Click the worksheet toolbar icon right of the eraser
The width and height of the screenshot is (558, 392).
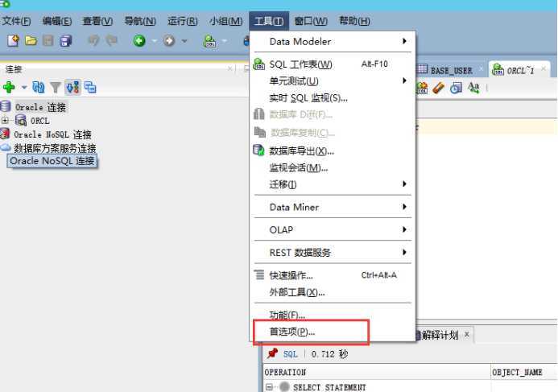pyautogui.click(x=456, y=88)
